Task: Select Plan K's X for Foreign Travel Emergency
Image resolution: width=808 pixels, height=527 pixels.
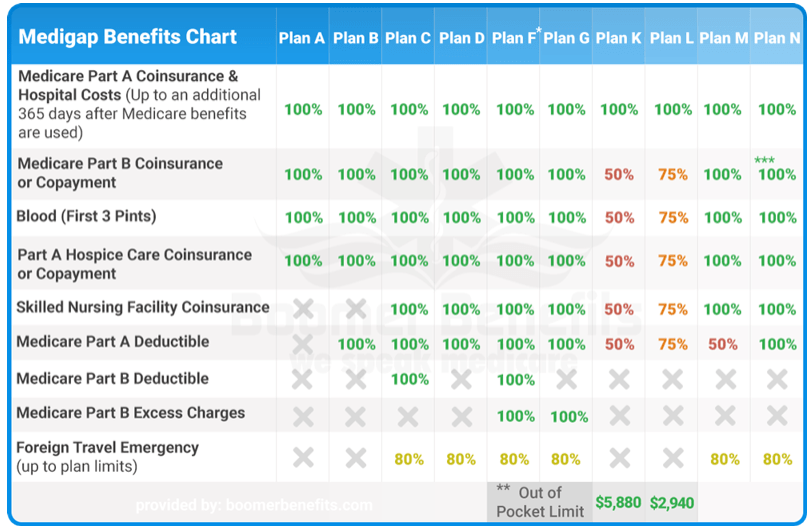Action: [619, 458]
